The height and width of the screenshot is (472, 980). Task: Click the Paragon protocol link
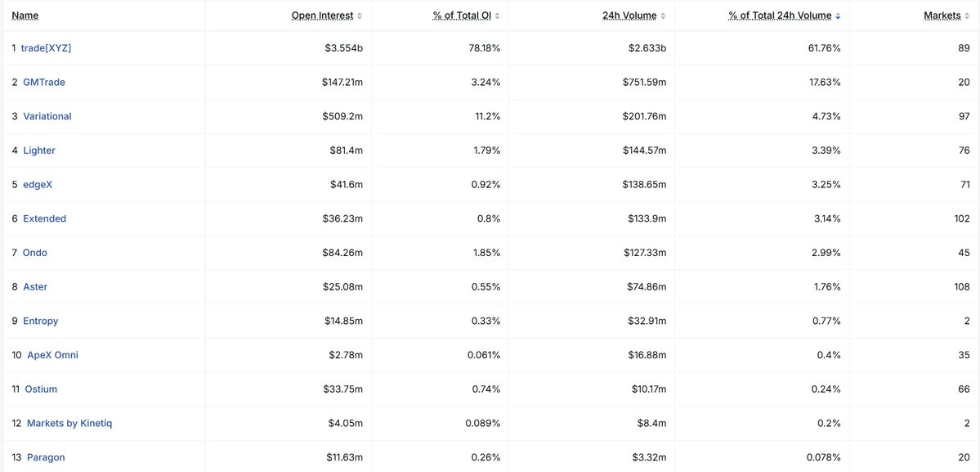(x=46, y=457)
